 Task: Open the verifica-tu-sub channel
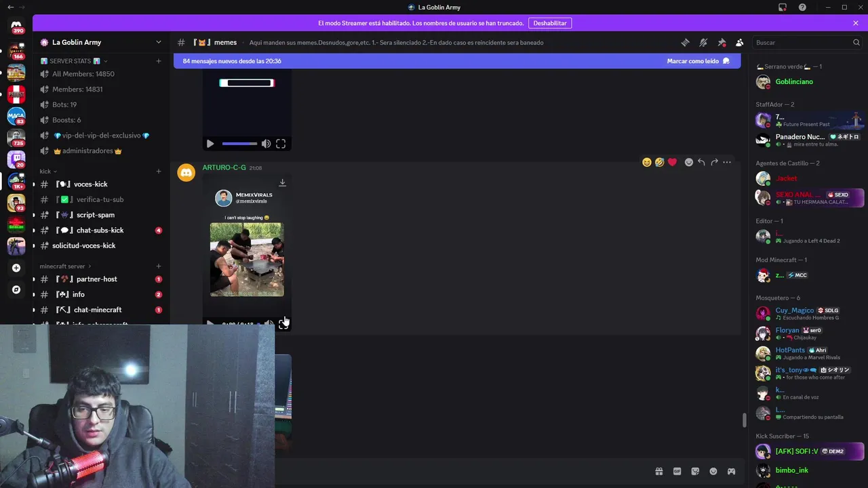pyautogui.click(x=101, y=200)
